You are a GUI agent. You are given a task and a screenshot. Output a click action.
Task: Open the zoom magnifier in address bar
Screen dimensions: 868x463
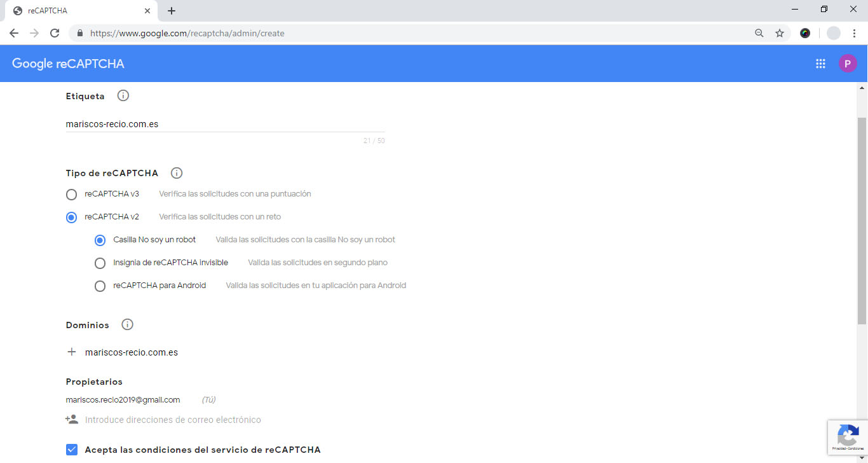tap(759, 33)
